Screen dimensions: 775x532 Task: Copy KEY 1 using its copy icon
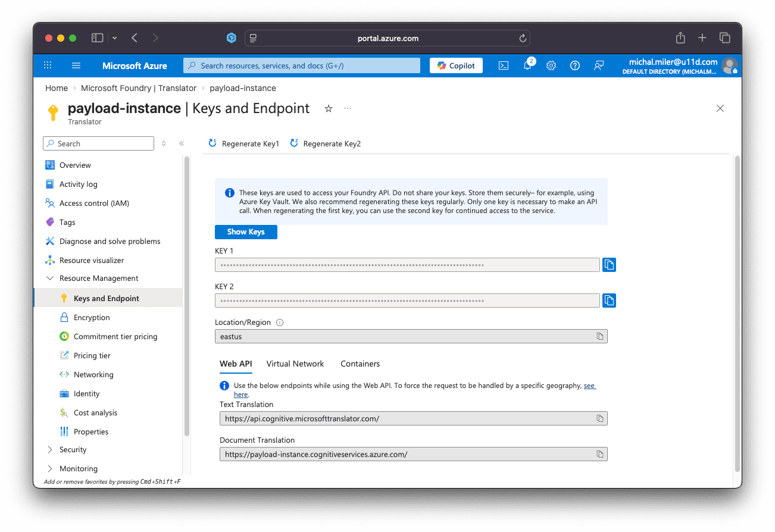(x=609, y=264)
